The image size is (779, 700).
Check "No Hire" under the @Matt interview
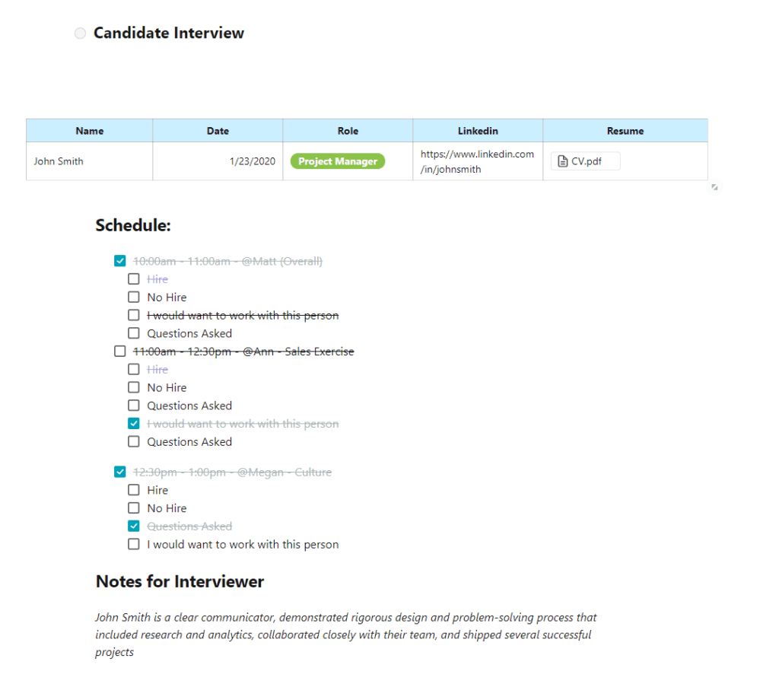coord(134,297)
